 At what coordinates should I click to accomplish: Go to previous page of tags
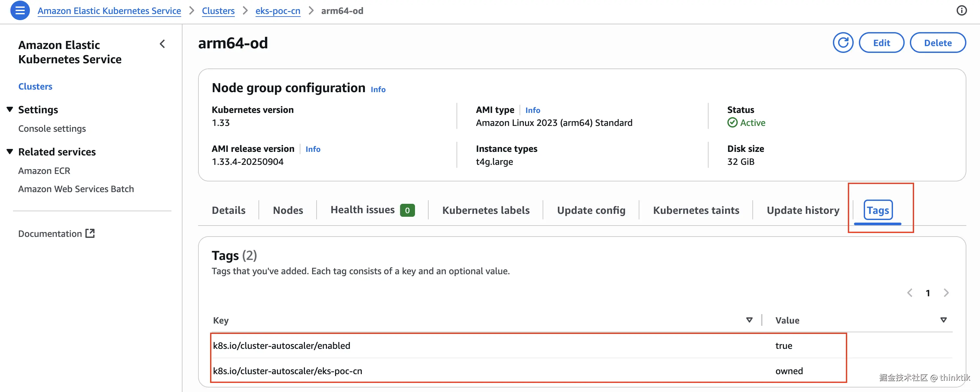(910, 293)
